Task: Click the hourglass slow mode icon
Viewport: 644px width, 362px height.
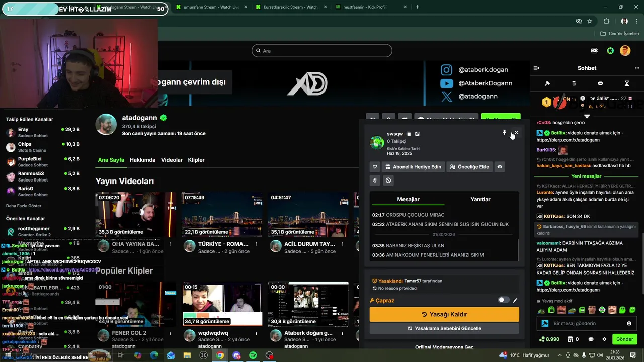Action: pyautogui.click(x=627, y=83)
